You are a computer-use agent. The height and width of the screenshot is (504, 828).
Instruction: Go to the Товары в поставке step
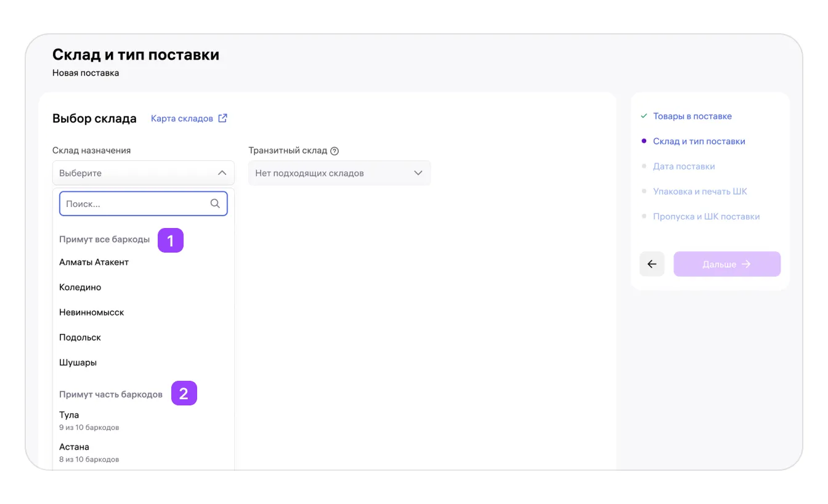(x=692, y=116)
